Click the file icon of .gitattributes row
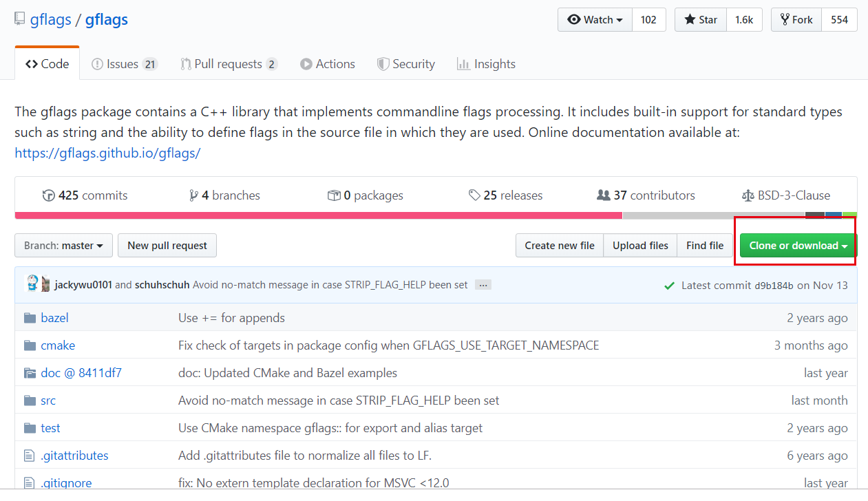The width and height of the screenshot is (868, 501). [x=29, y=456]
